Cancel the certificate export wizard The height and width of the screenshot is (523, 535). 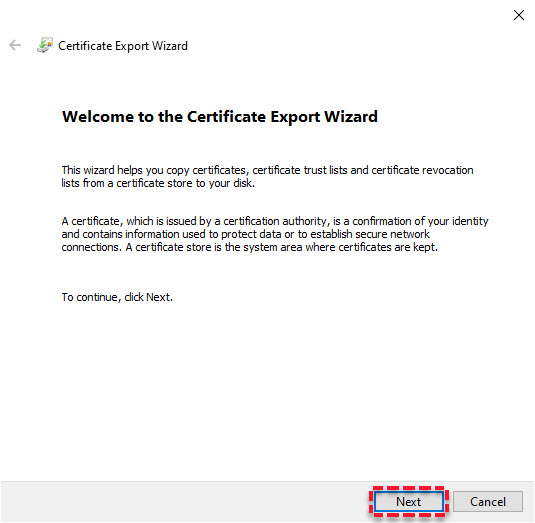pyautogui.click(x=488, y=502)
